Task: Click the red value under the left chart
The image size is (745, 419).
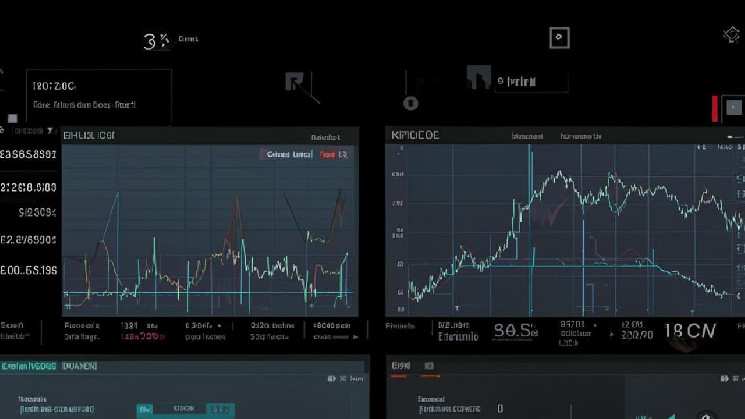Action: (x=143, y=336)
